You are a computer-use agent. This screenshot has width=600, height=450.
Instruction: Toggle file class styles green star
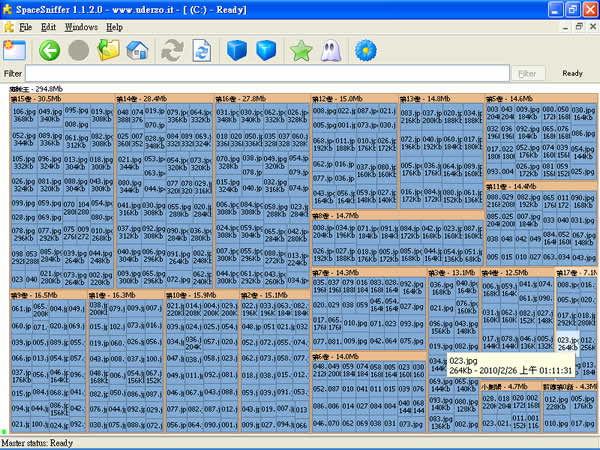coord(301,51)
